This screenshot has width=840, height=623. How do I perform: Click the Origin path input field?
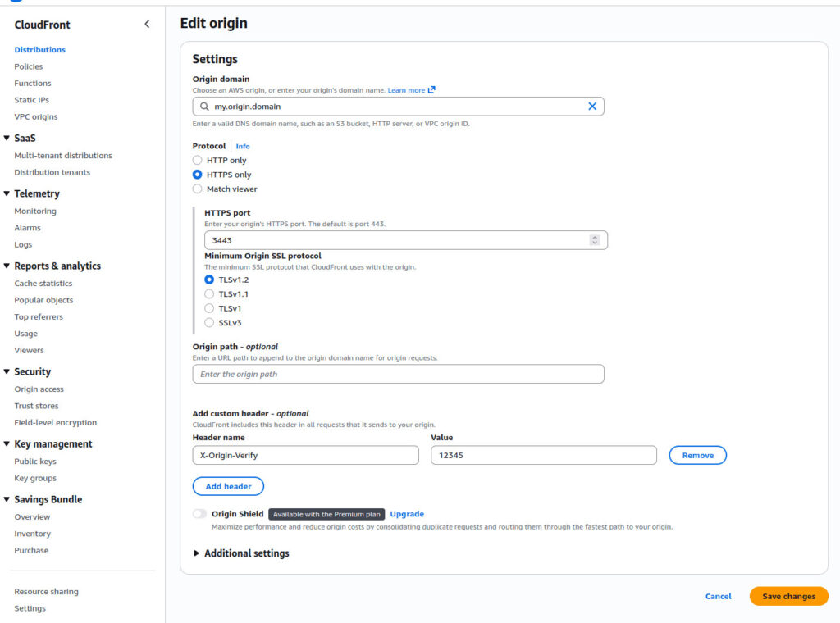pyautogui.click(x=398, y=374)
